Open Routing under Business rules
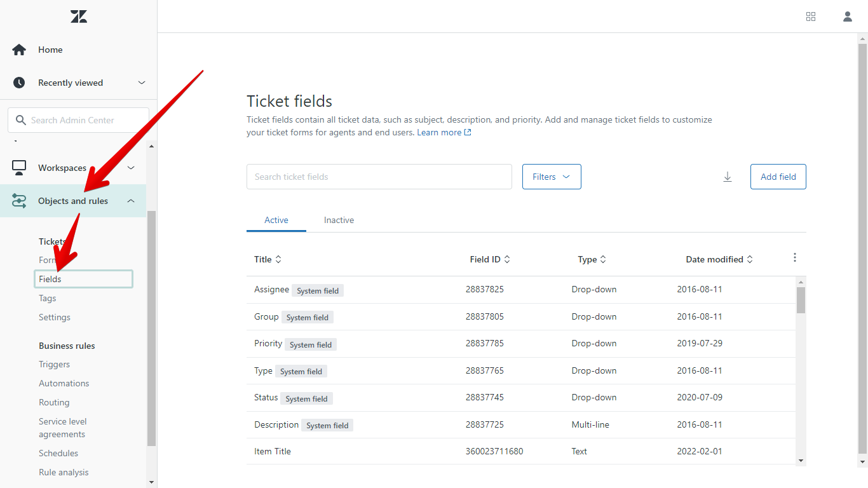 tap(54, 402)
